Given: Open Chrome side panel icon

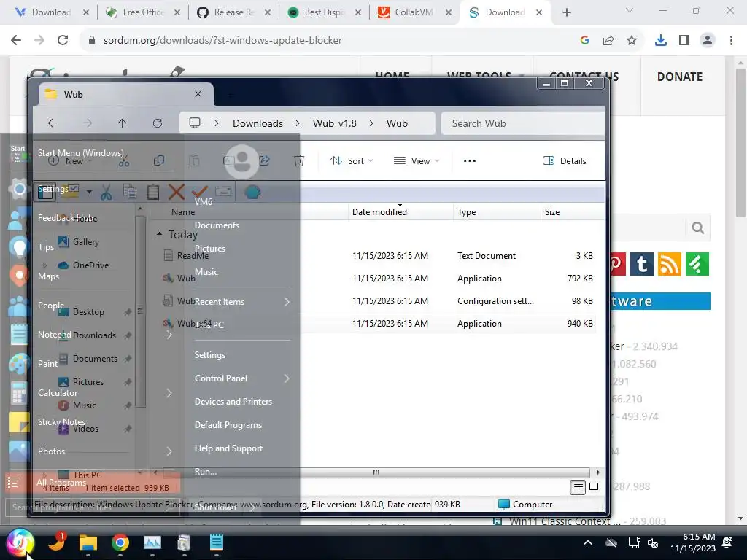Looking at the screenshot, I should (684, 41).
